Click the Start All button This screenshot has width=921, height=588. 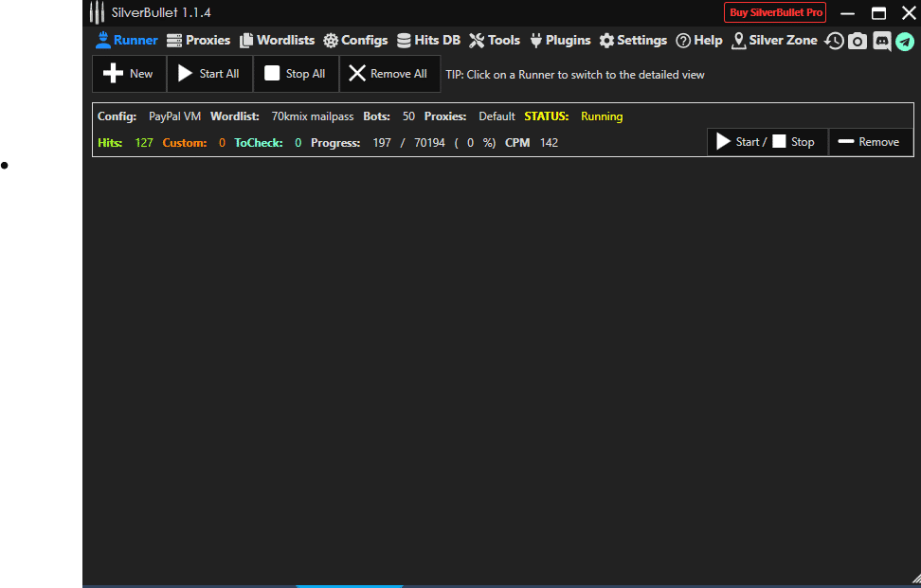pyautogui.click(x=209, y=73)
